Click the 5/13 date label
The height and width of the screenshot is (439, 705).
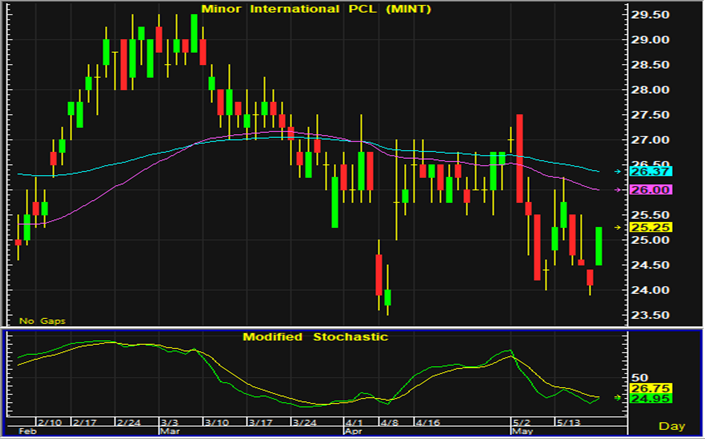coord(569,422)
